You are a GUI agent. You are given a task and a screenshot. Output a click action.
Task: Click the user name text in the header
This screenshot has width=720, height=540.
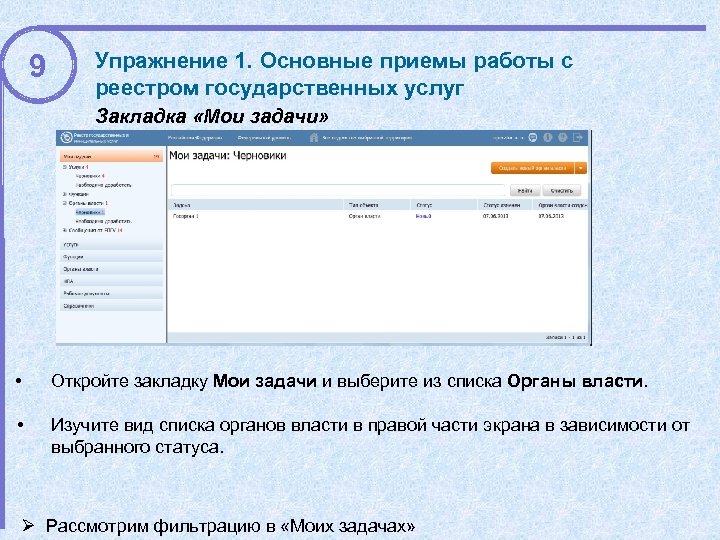[x=508, y=138]
